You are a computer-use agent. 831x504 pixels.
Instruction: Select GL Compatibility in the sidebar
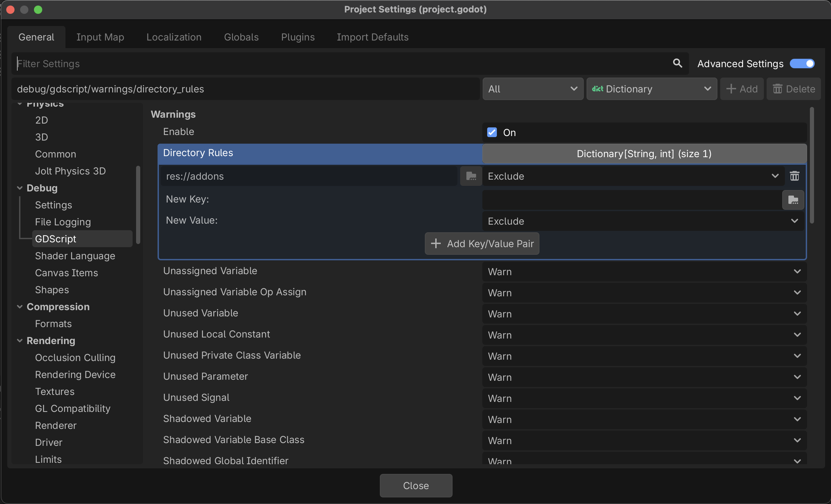pos(73,408)
